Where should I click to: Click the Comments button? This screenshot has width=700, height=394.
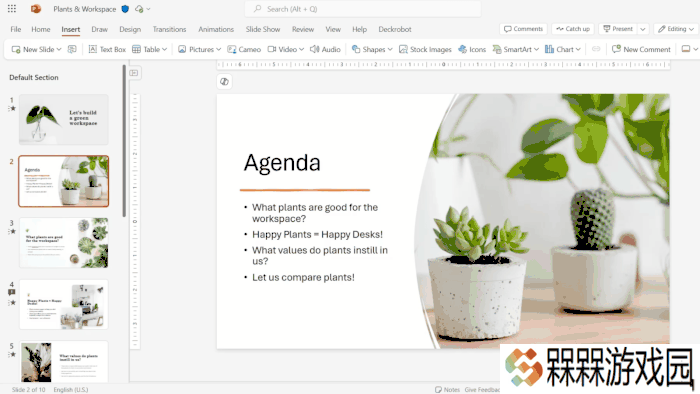pyautogui.click(x=523, y=29)
